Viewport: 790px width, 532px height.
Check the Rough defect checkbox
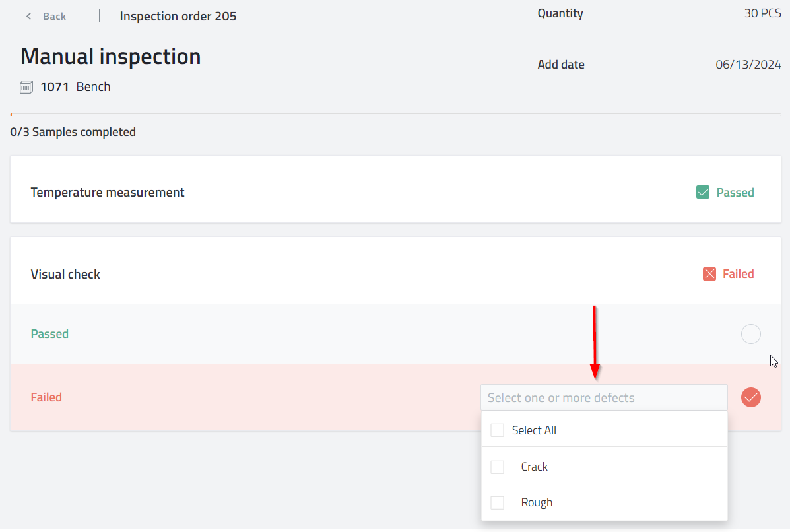pyautogui.click(x=497, y=502)
